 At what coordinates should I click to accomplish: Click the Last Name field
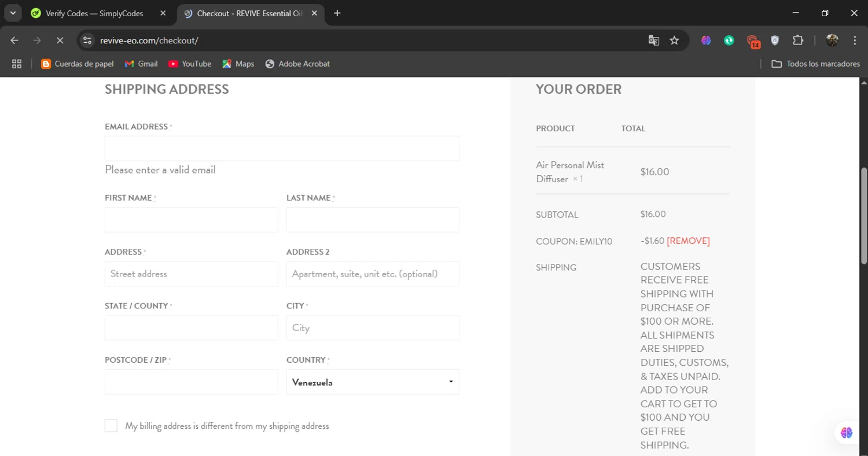pos(373,220)
